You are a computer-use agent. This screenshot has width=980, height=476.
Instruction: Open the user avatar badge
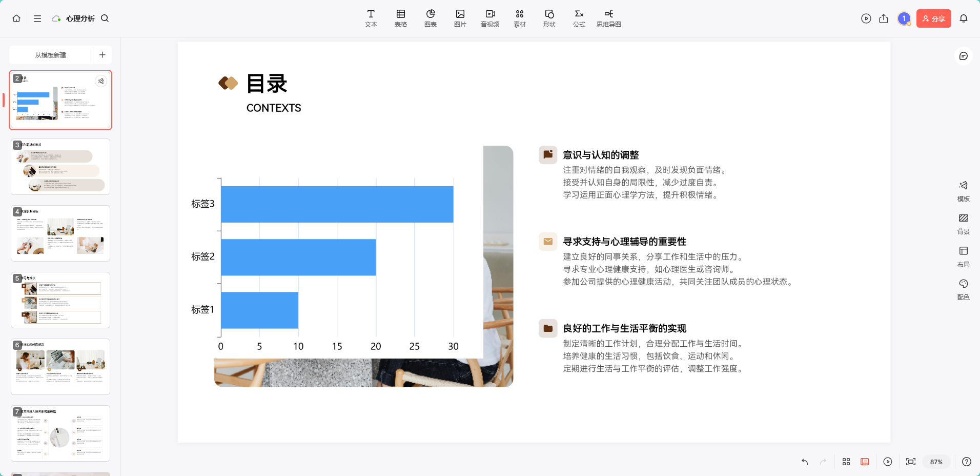tap(904, 18)
